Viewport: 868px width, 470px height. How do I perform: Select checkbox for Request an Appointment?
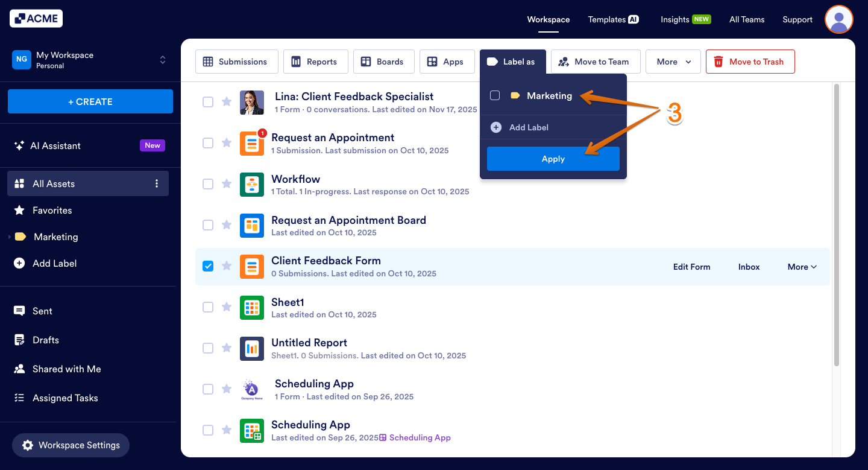pos(208,143)
